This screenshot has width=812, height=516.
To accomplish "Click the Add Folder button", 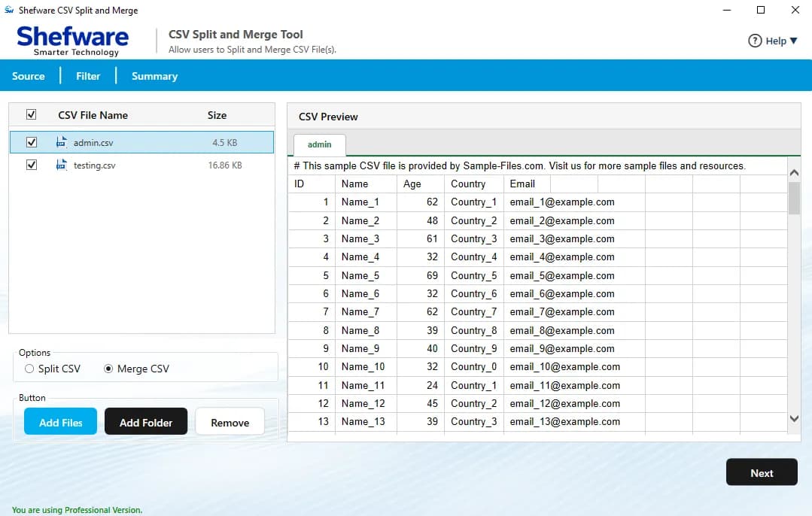I will 146,421.
